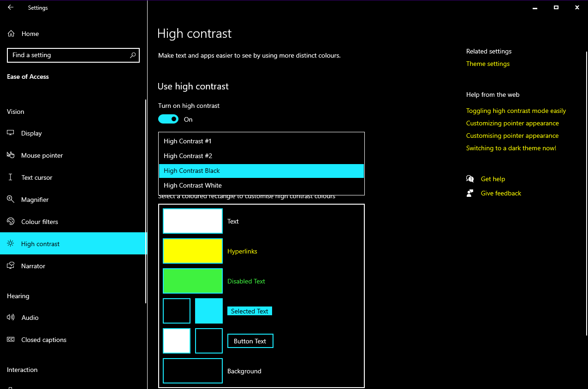Go to Settings Home

coord(73,34)
